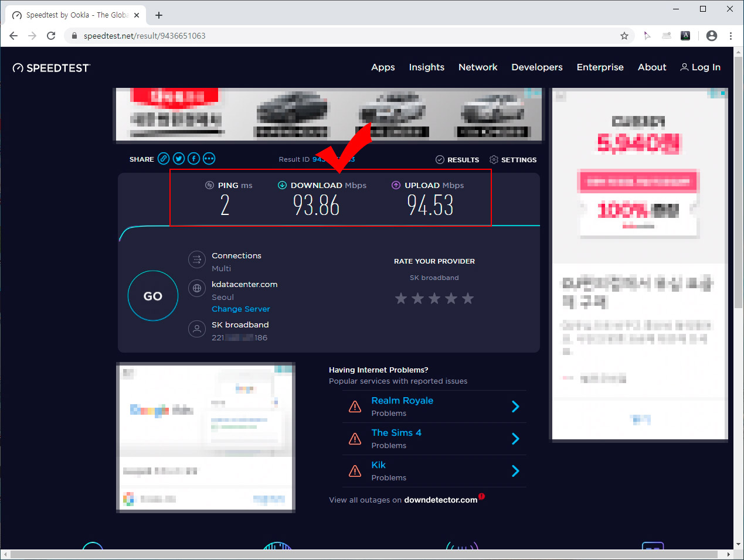Click the top banner car ad
Screen dimensions: 744x560
(x=329, y=114)
